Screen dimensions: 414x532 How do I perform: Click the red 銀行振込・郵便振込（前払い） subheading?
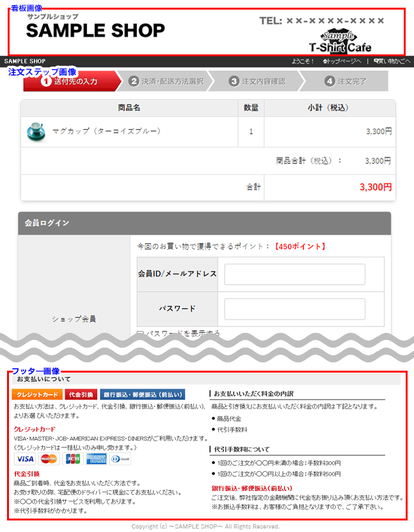[x=252, y=488]
